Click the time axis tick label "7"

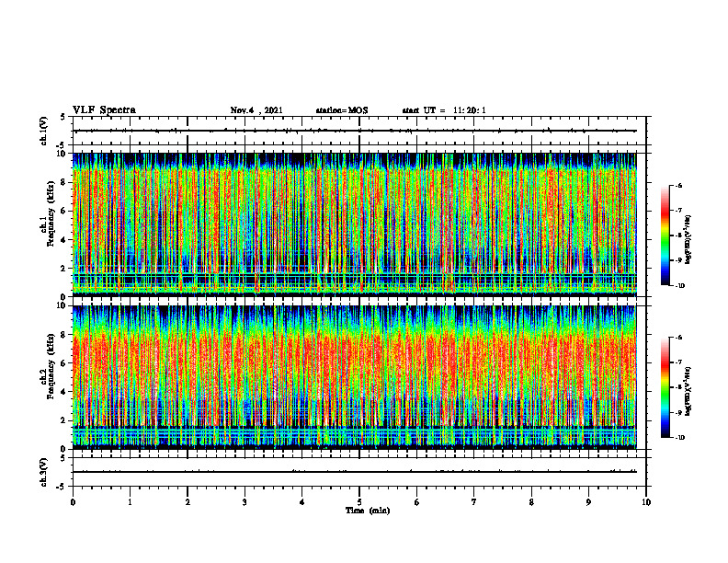[474, 502]
